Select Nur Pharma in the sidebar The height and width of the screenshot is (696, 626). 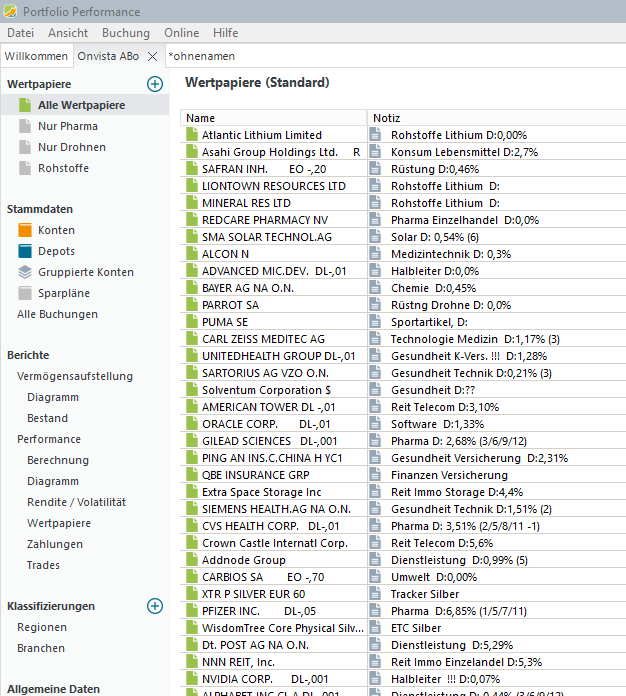coord(68,126)
